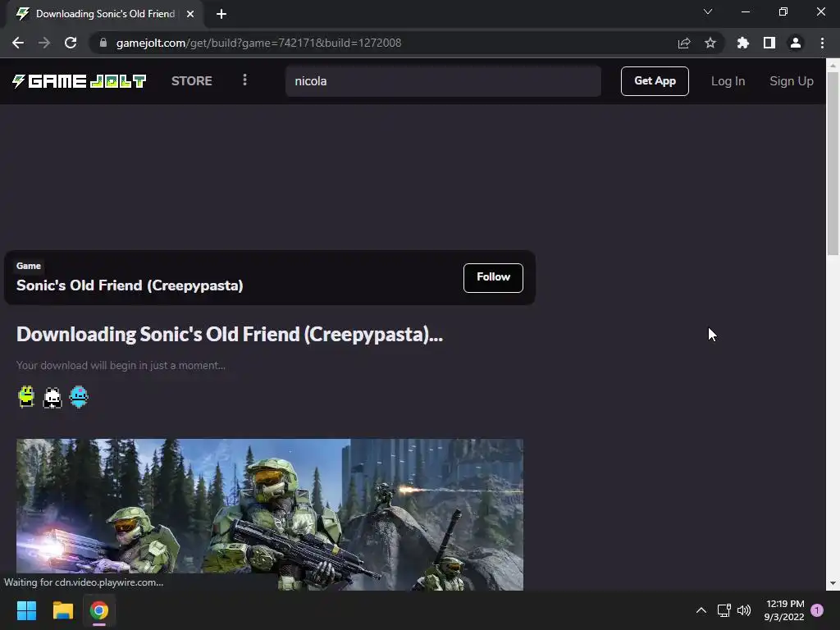Click the white pixel character icon
Image resolution: width=840 pixels, height=630 pixels.
pos(52,398)
